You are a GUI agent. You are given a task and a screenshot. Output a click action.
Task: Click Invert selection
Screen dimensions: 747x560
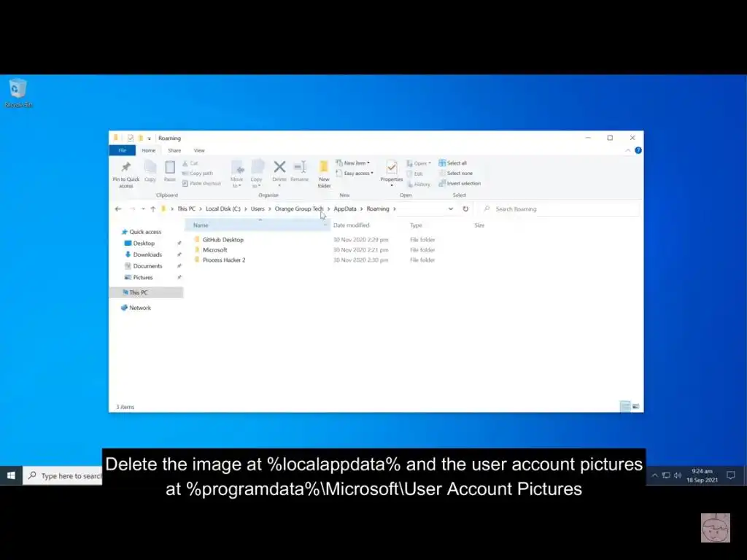coord(460,183)
